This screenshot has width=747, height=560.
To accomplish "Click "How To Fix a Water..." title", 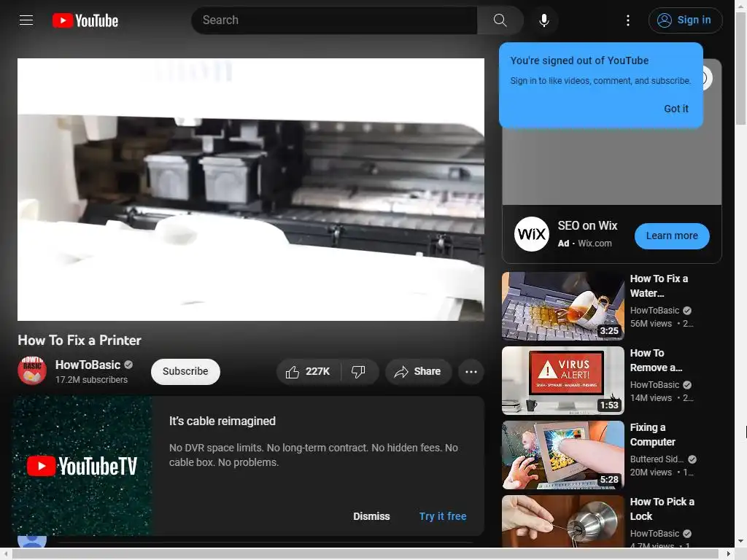I will pos(659,286).
